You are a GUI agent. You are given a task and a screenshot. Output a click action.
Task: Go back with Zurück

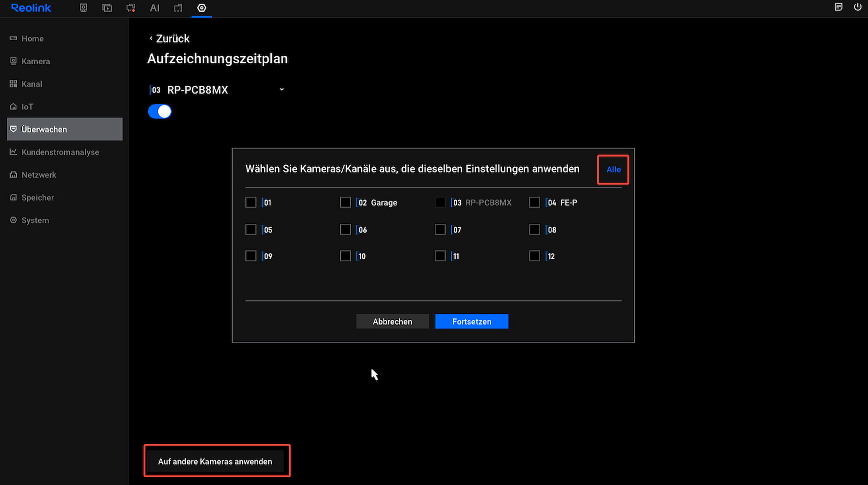pyautogui.click(x=170, y=38)
